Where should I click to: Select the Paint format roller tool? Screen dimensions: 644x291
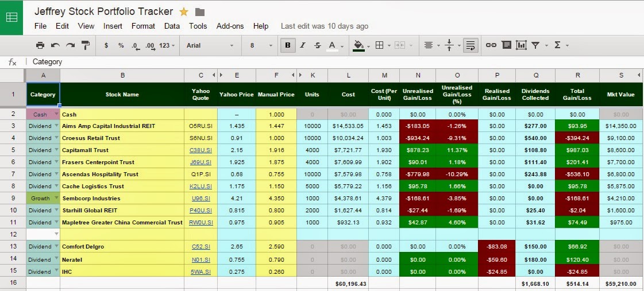86,45
